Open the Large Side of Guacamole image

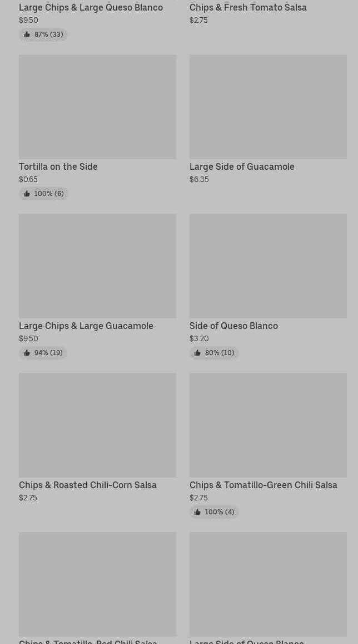pyautogui.click(x=268, y=106)
